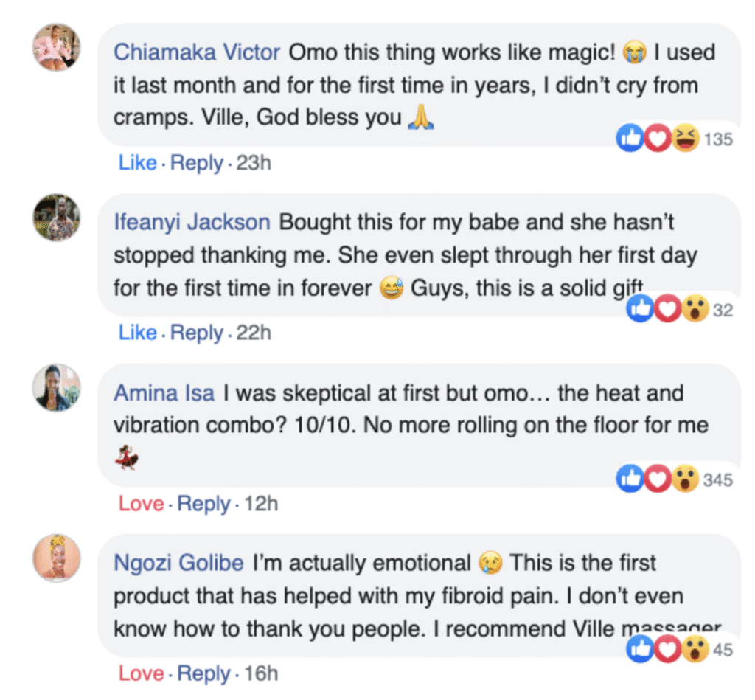Like Chiamaka Victor's comment
755x700 pixels.
[x=137, y=163]
